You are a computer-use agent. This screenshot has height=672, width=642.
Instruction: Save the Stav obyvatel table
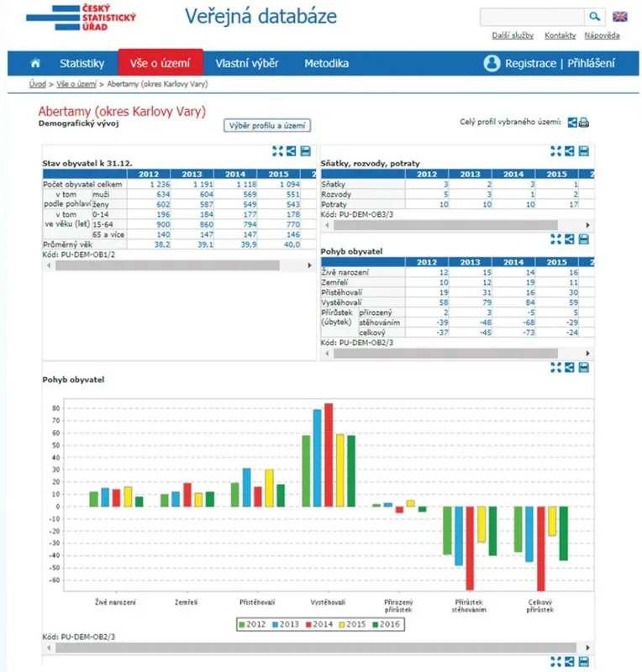pos(305,151)
